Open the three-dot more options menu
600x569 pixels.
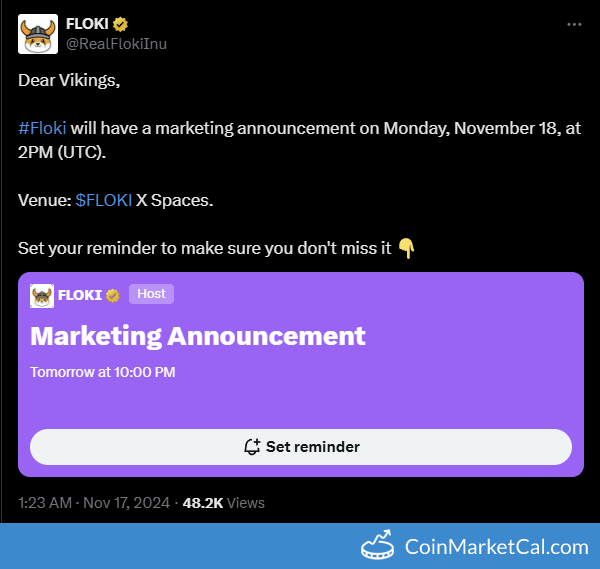pyautogui.click(x=573, y=24)
